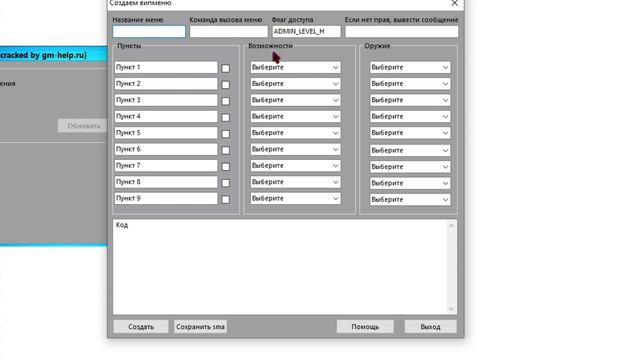Select the Пункт 3 text field
The width and height of the screenshot is (640, 360).
point(166,100)
